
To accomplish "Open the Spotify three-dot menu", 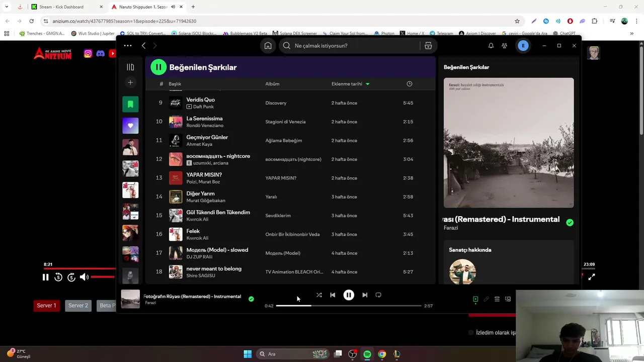I will coord(128,46).
